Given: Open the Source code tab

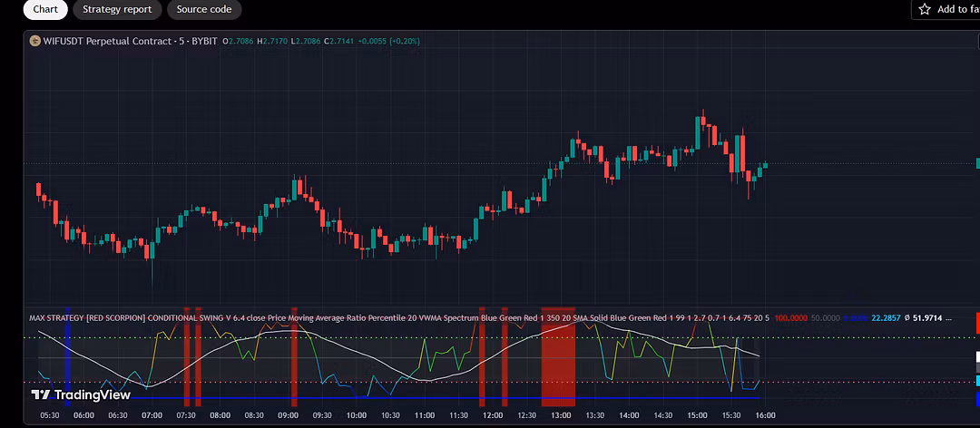Looking at the screenshot, I should 204,9.
